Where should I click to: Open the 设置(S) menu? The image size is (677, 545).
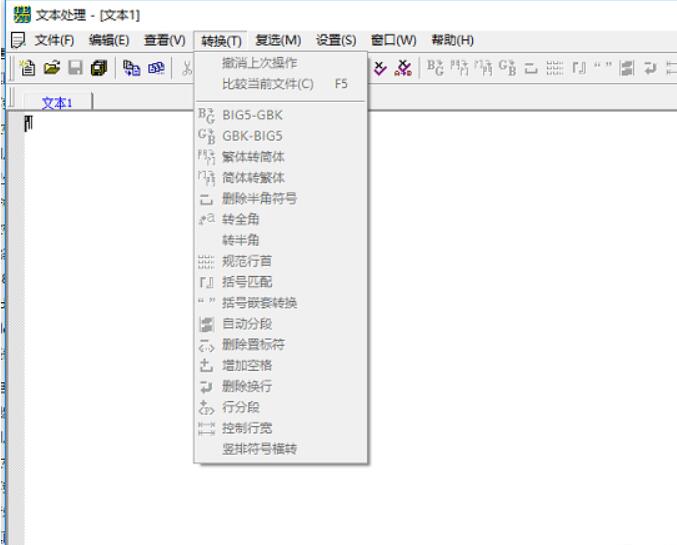coord(336,41)
